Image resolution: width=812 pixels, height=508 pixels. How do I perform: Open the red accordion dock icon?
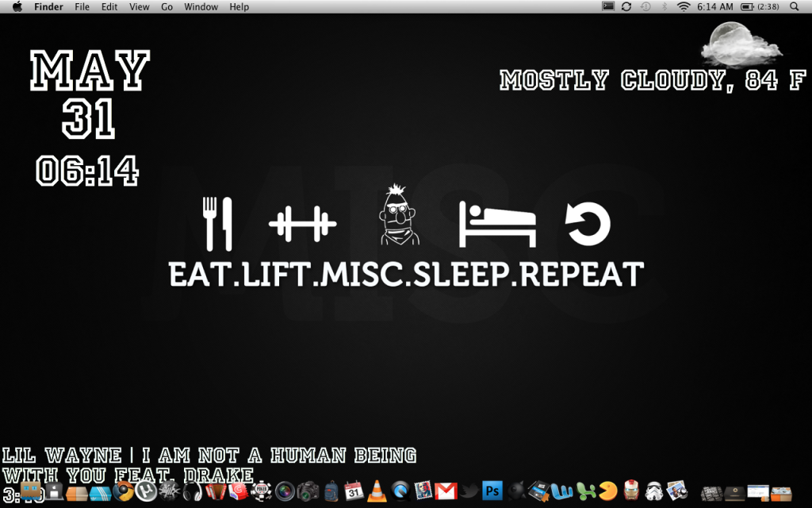[x=216, y=491]
